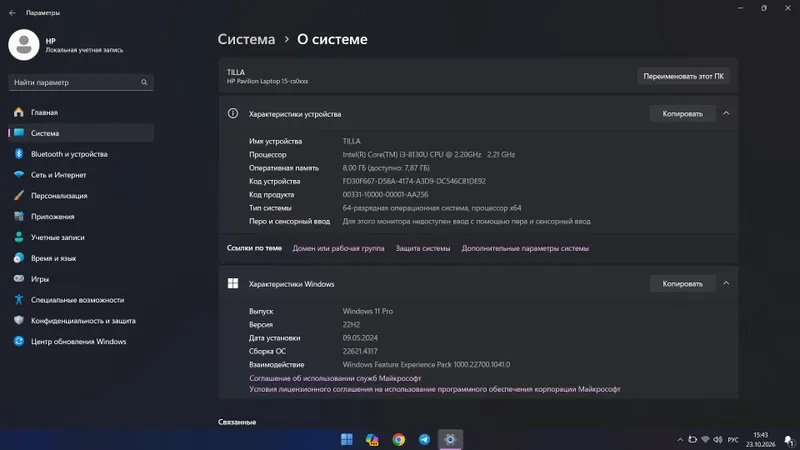The width and height of the screenshot is (800, 450).
Task: Open Приложения settings
Action: [x=81, y=217]
